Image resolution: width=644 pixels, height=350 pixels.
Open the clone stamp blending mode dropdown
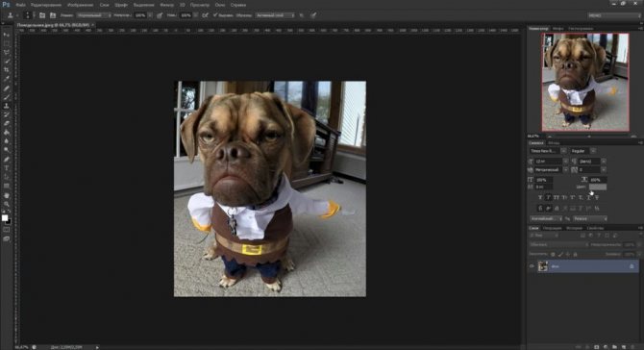click(x=93, y=15)
